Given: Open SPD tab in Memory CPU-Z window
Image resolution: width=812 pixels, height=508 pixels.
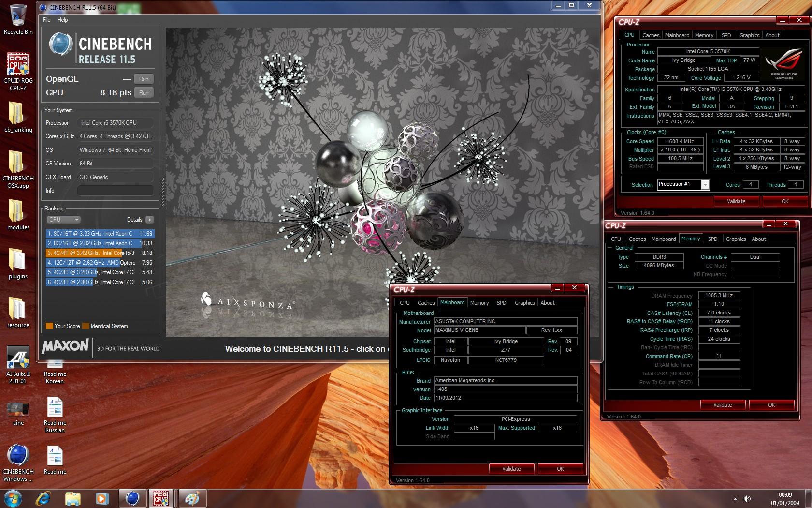Looking at the screenshot, I should point(712,239).
